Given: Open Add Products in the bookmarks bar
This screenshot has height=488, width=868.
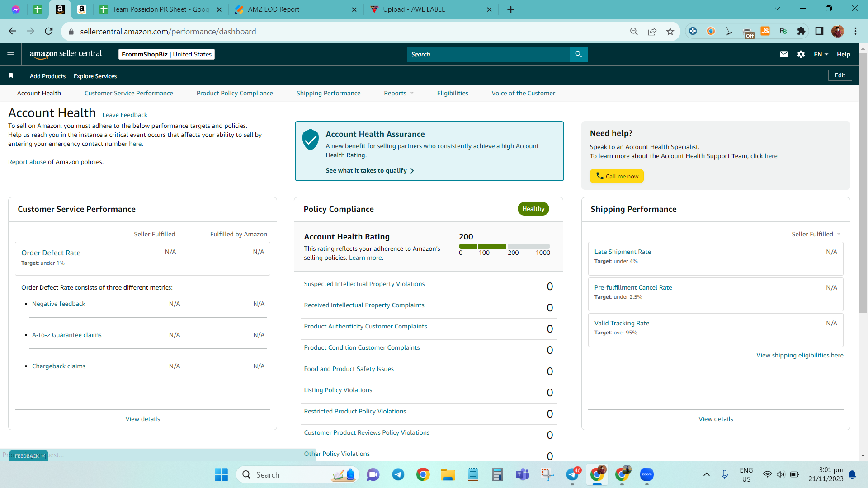Looking at the screenshot, I should click(47, 76).
